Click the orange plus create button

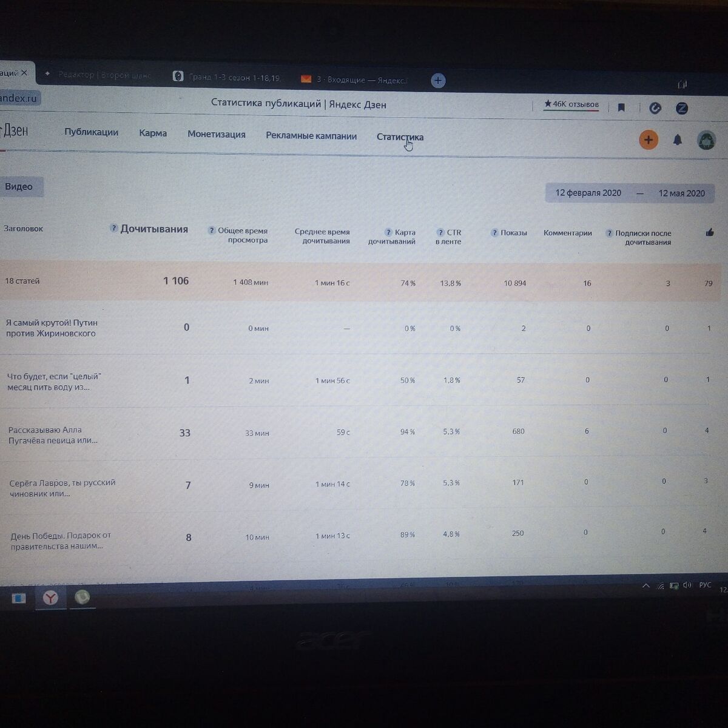click(649, 140)
